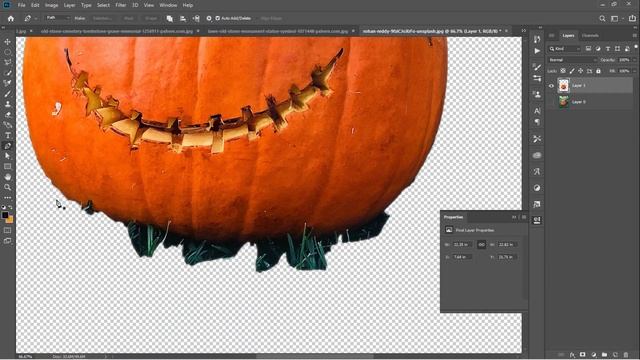Click the foreground color swatch
Image resolution: width=640 pixels, height=360 pixels.
(x=5, y=215)
